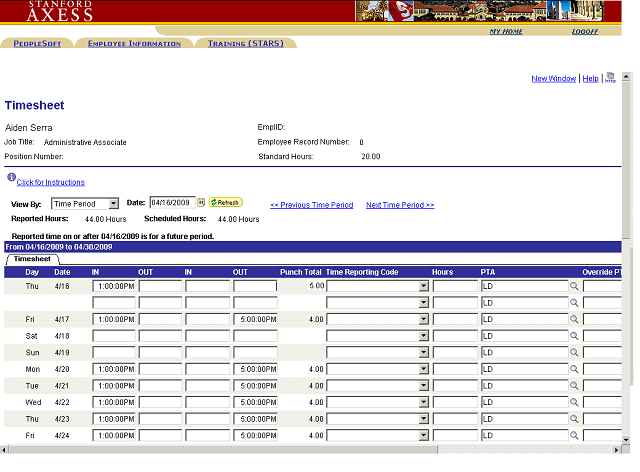Click the yellow Refresh button
This screenshot has width=640, height=472.
click(x=226, y=202)
